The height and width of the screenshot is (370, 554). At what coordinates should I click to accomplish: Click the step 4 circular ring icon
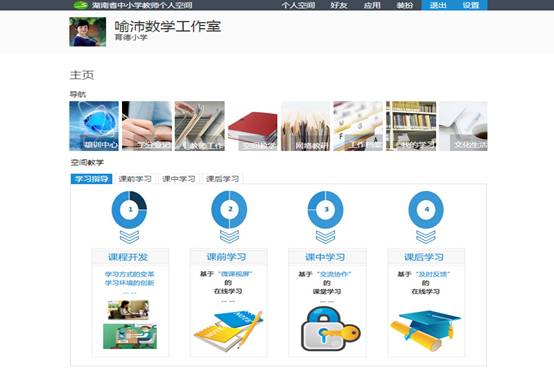click(426, 210)
